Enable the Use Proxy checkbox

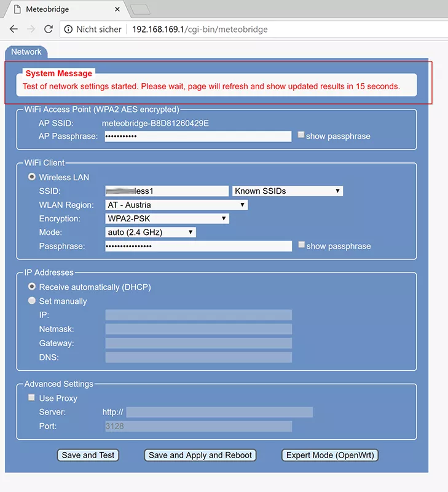pyautogui.click(x=31, y=397)
